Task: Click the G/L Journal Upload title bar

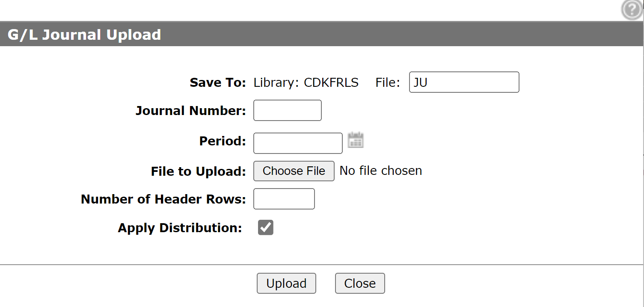Action: [x=322, y=34]
